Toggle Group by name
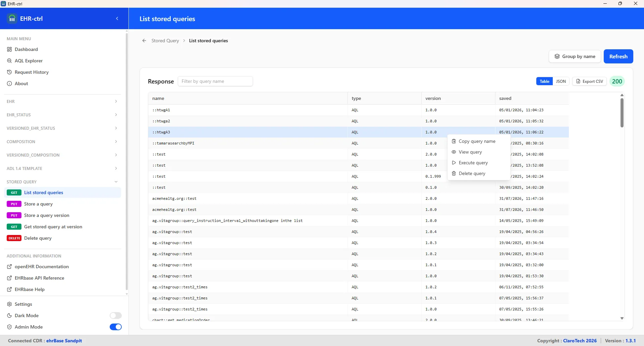Viewport: 644px width, 346px height. (575, 56)
